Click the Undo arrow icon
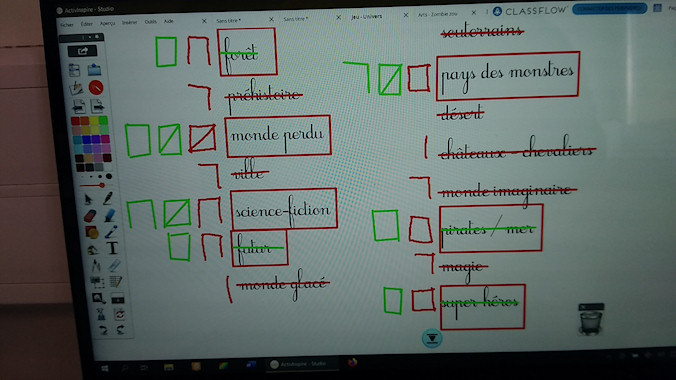The height and width of the screenshot is (380, 676). coord(103,330)
